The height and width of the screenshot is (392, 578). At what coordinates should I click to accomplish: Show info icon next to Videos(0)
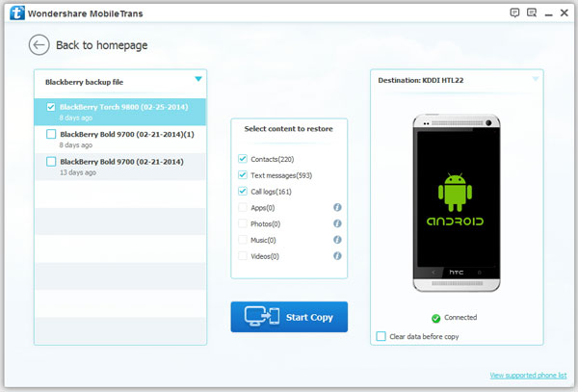[x=337, y=256]
